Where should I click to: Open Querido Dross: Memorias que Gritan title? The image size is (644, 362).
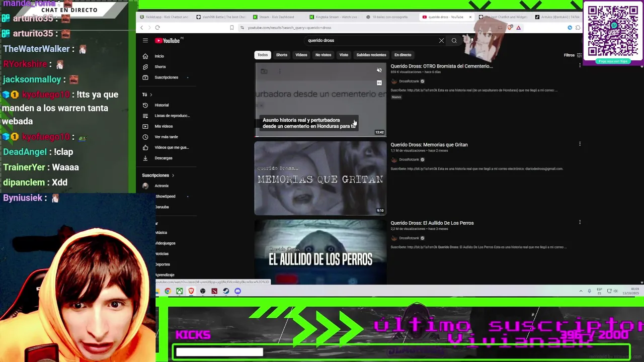(x=429, y=144)
